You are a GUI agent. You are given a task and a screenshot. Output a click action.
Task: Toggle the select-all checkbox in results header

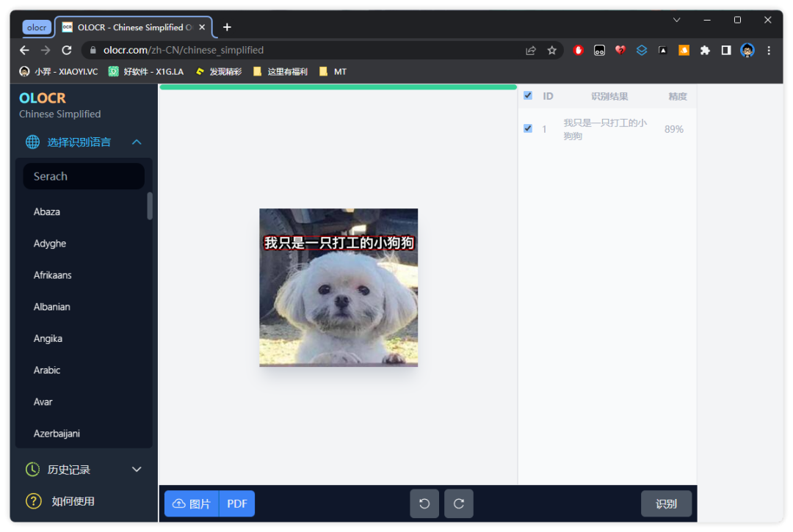pos(528,95)
